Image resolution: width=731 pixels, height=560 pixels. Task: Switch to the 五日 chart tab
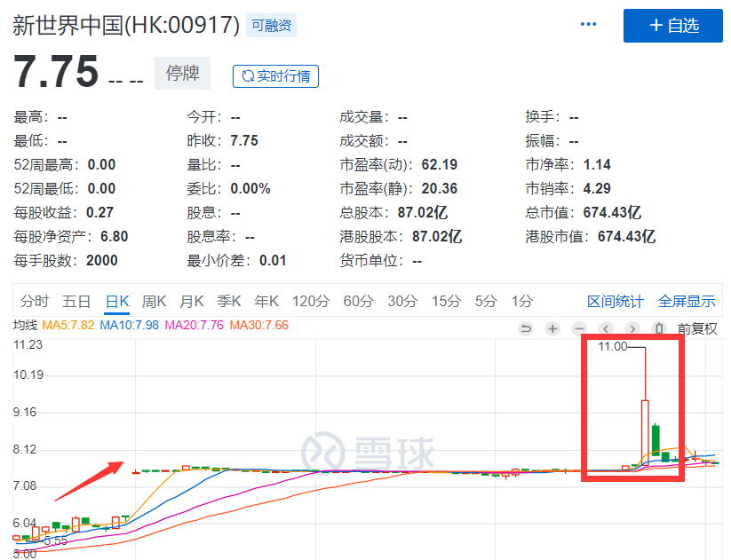(x=76, y=302)
